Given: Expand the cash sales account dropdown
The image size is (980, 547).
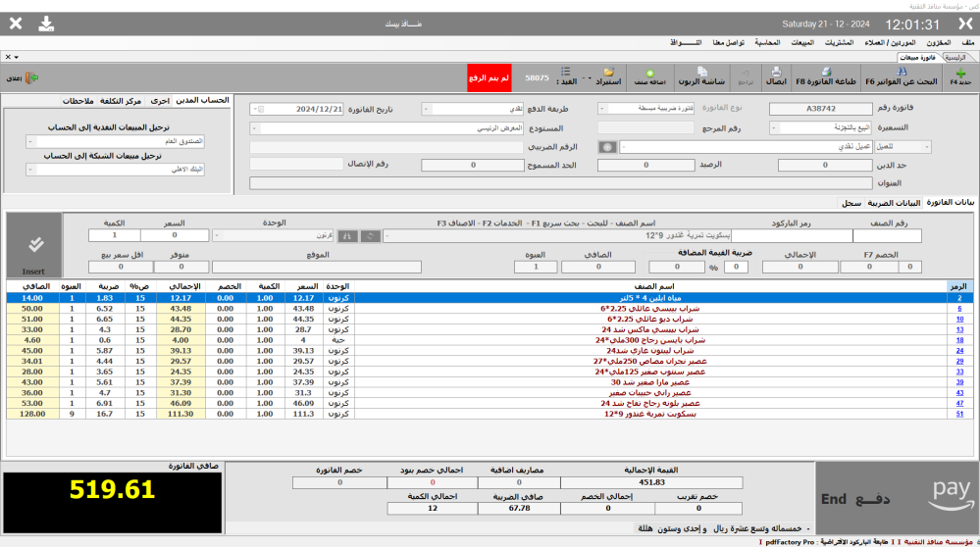Looking at the screenshot, I should click(29, 141).
